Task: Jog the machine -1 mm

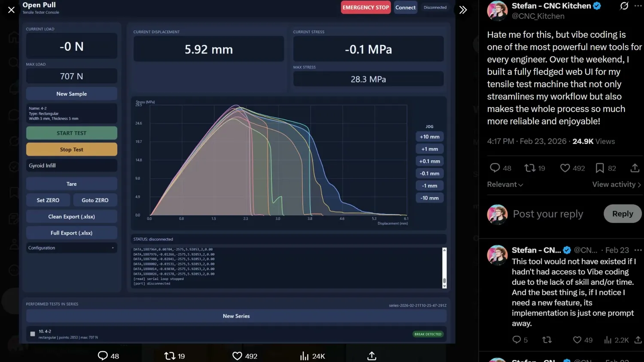Action: [430, 186]
